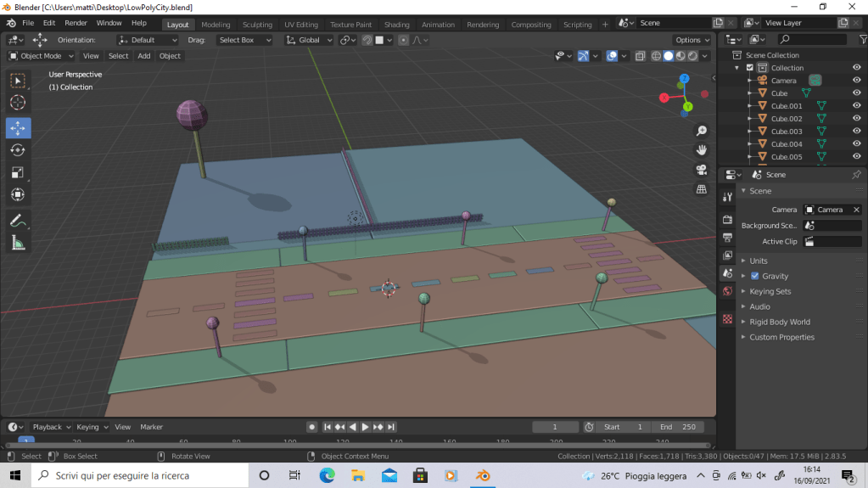Choose the Measure tool
The height and width of the screenshot is (488, 868).
[x=18, y=243]
